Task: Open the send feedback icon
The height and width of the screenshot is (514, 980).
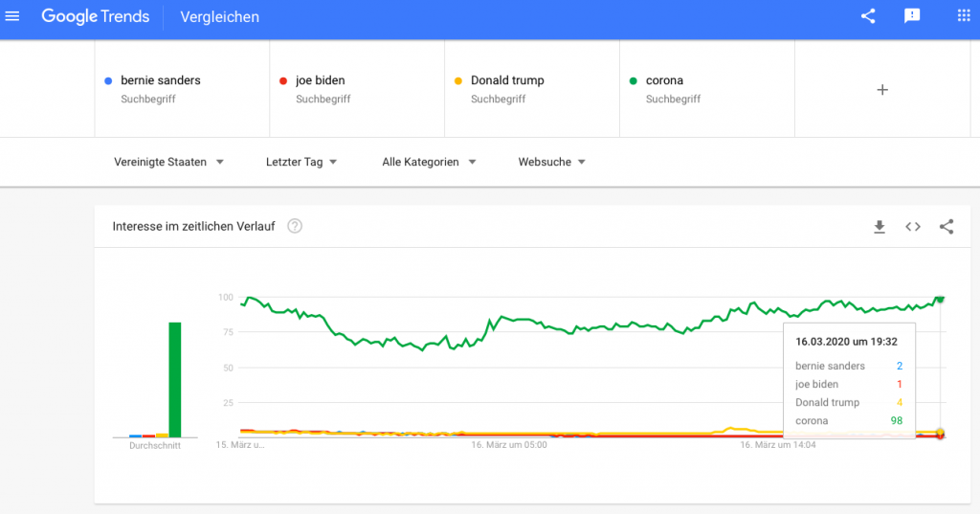Action: 912,16
